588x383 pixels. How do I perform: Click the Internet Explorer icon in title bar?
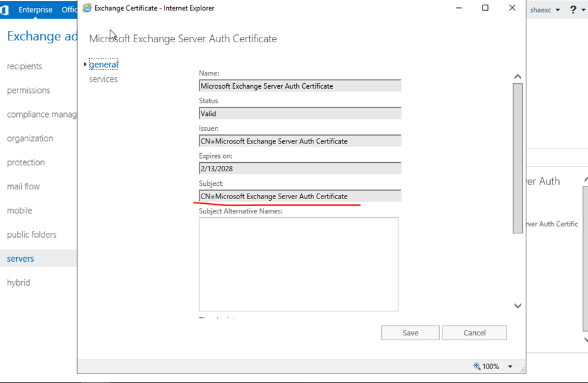click(x=87, y=8)
